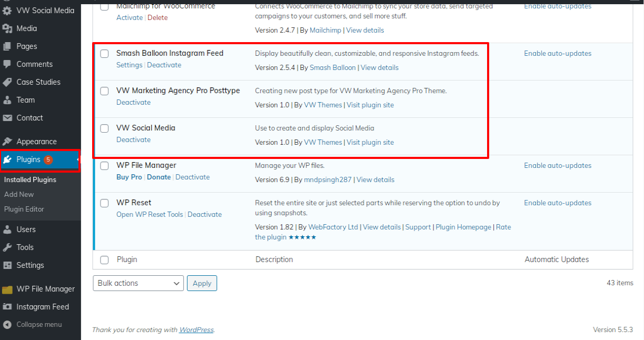Image resolution: width=644 pixels, height=340 pixels.
Task: Click the Appearance paintbrush icon
Action: coord(7,142)
